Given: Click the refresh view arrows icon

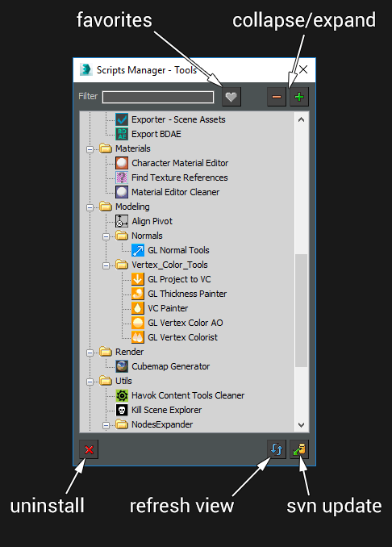Looking at the screenshot, I should tap(277, 449).
